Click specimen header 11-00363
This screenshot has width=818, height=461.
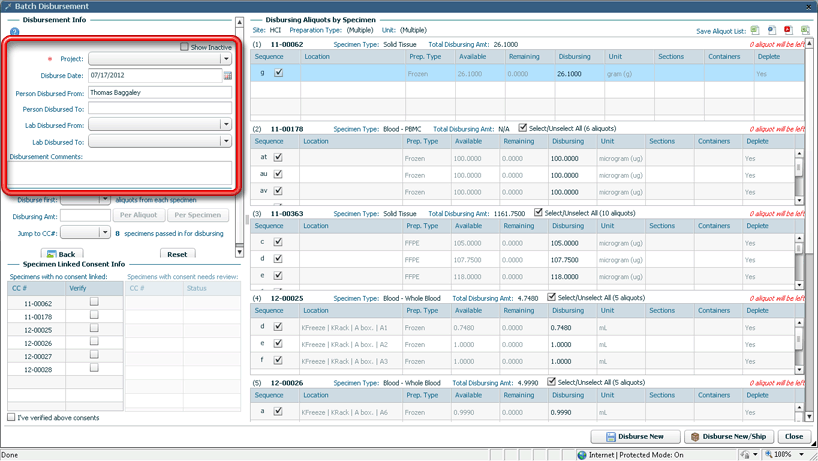pyautogui.click(x=287, y=213)
